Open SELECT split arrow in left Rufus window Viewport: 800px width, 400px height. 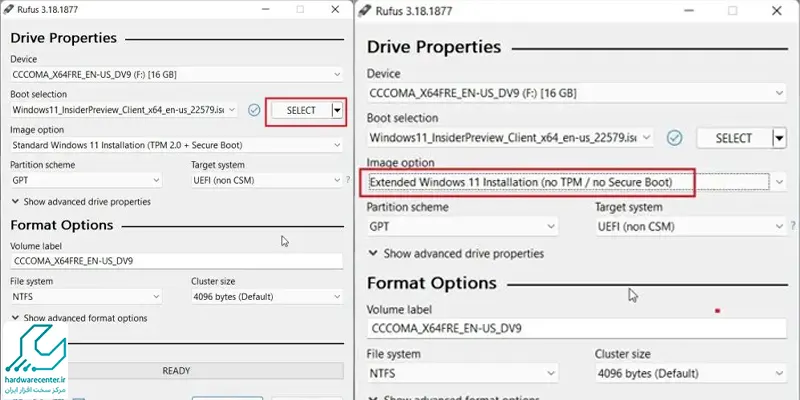(337, 110)
